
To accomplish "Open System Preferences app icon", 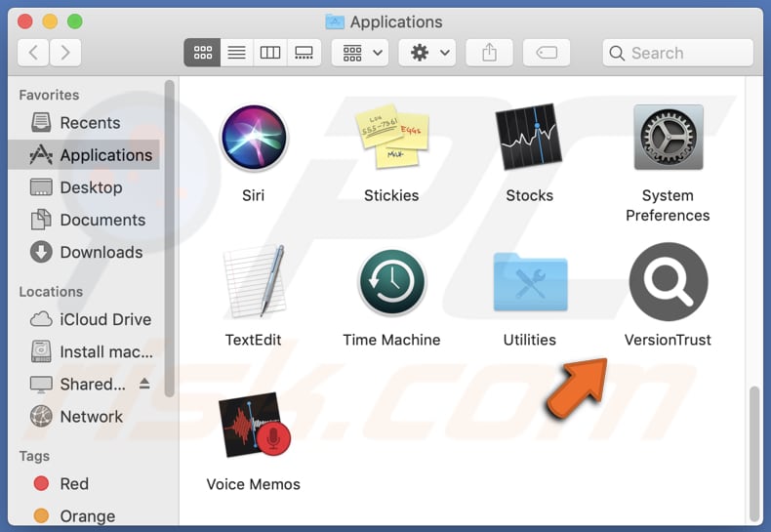I will [x=668, y=139].
